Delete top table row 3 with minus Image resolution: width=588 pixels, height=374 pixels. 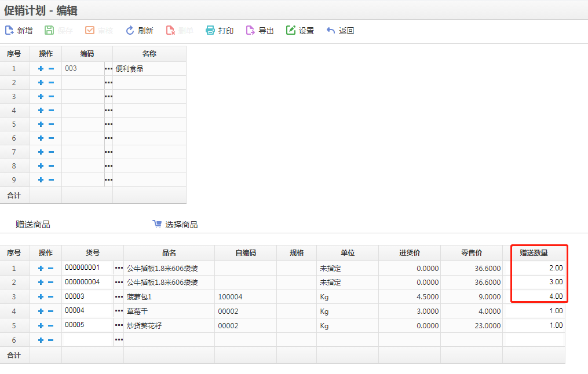click(52, 96)
